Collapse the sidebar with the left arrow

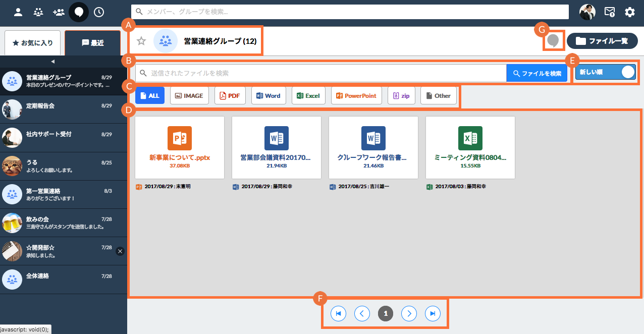click(52, 61)
